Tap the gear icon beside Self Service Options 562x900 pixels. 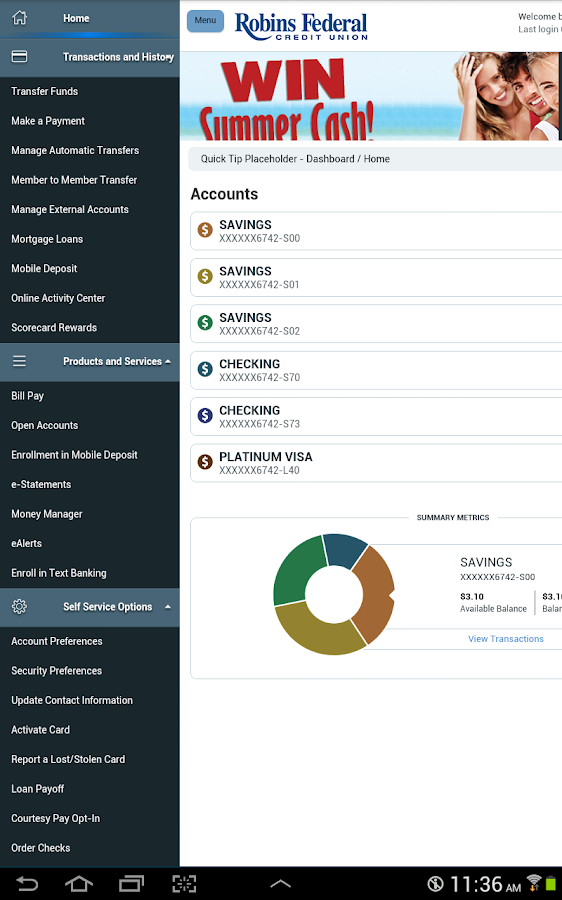20,607
